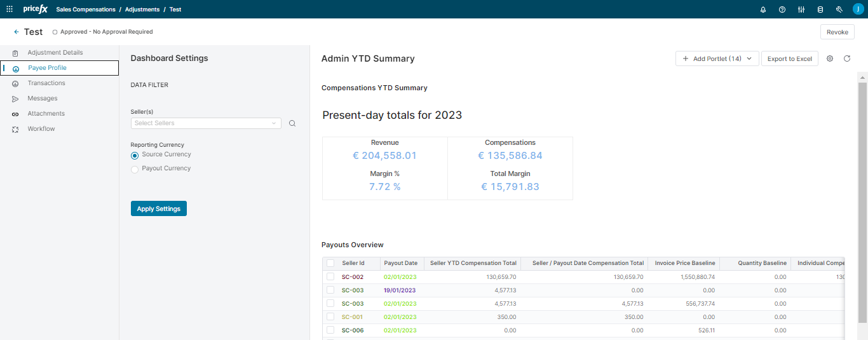This screenshot has height=340, width=868.
Task: Click the Export to Excel button
Action: point(789,58)
